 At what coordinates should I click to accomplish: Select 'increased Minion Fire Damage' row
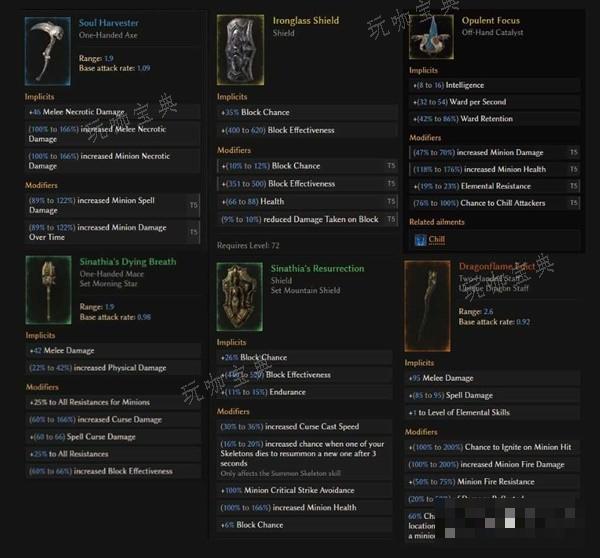[x=492, y=464]
